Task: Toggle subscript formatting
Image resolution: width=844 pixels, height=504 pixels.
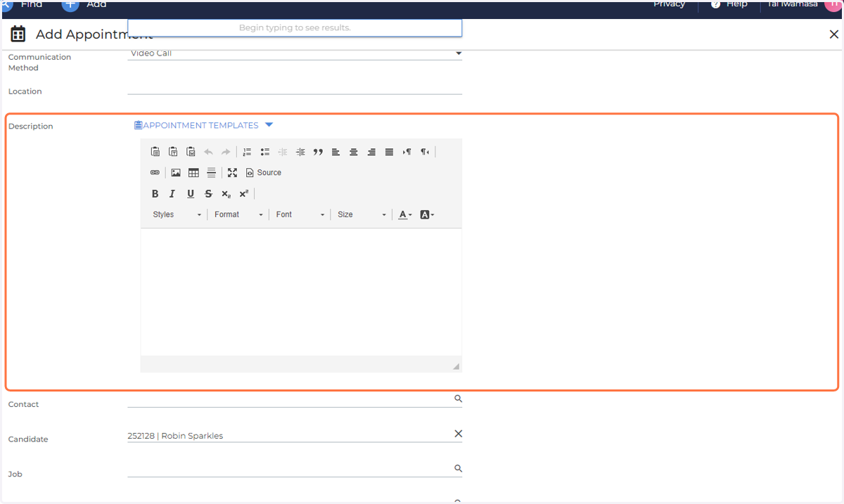Action: tap(226, 194)
